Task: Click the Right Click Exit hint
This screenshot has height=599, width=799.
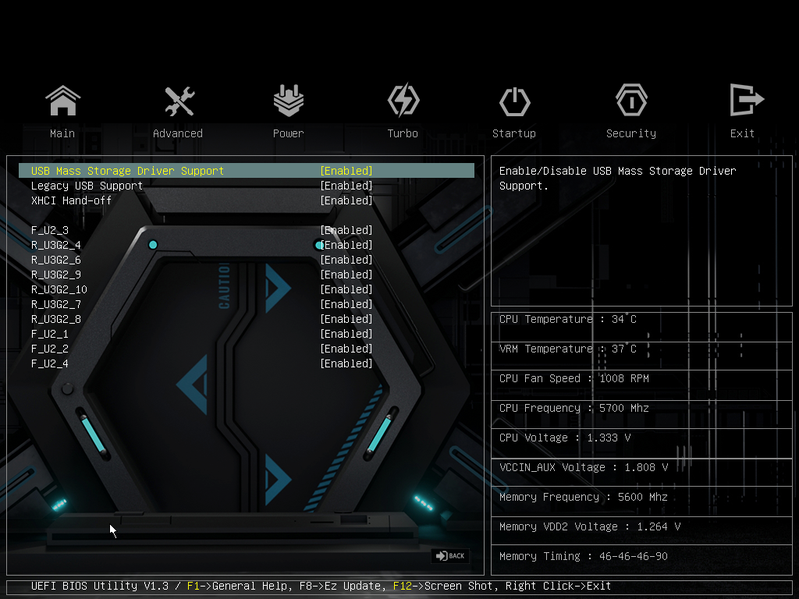Action: pyautogui.click(x=558, y=586)
